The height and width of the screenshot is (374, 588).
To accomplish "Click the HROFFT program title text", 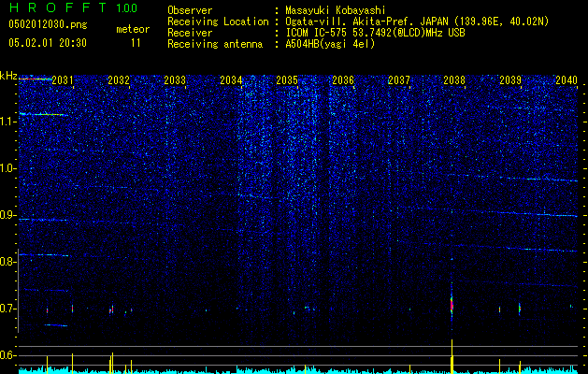I will pos(58,7).
